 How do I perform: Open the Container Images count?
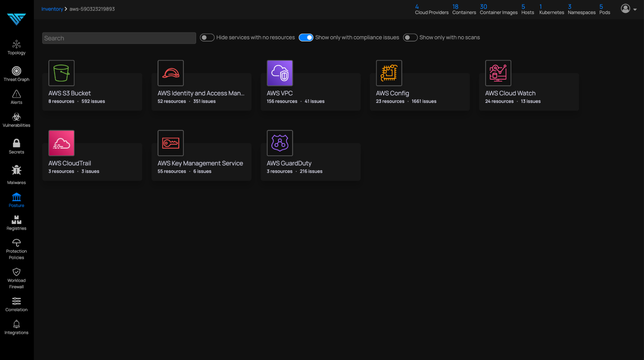coord(498,9)
